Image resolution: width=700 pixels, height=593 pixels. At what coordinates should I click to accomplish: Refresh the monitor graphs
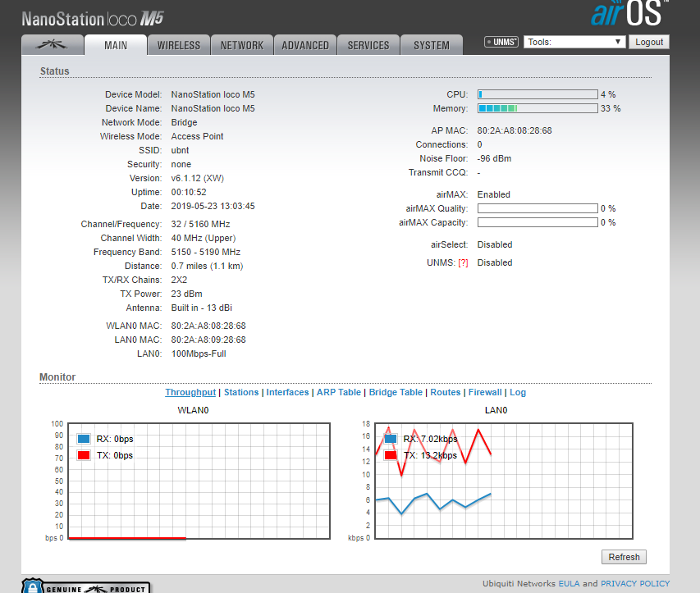pos(624,557)
